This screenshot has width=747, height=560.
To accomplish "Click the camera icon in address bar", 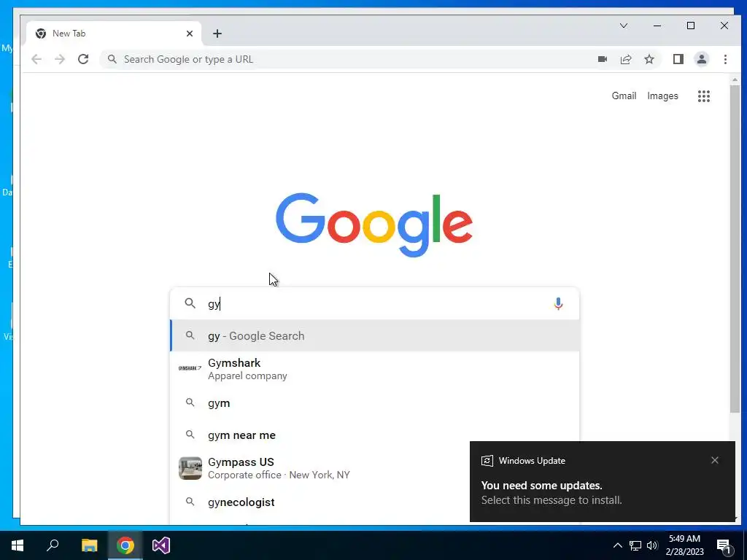I will pos(602,59).
